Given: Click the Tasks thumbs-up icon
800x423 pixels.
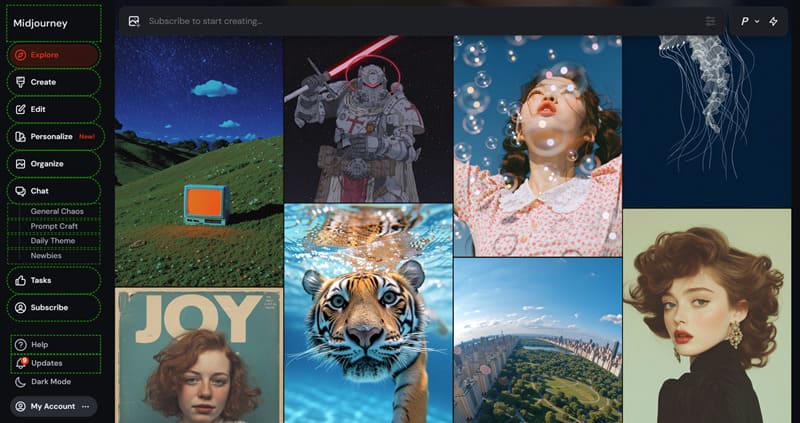Looking at the screenshot, I should tap(20, 281).
